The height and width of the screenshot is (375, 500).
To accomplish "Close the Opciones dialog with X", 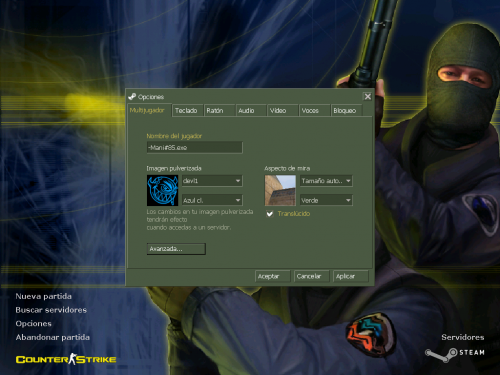I will click(367, 97).
